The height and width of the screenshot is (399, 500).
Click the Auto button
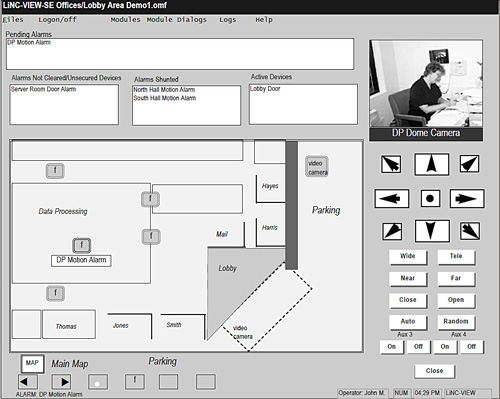coord(408,322)
